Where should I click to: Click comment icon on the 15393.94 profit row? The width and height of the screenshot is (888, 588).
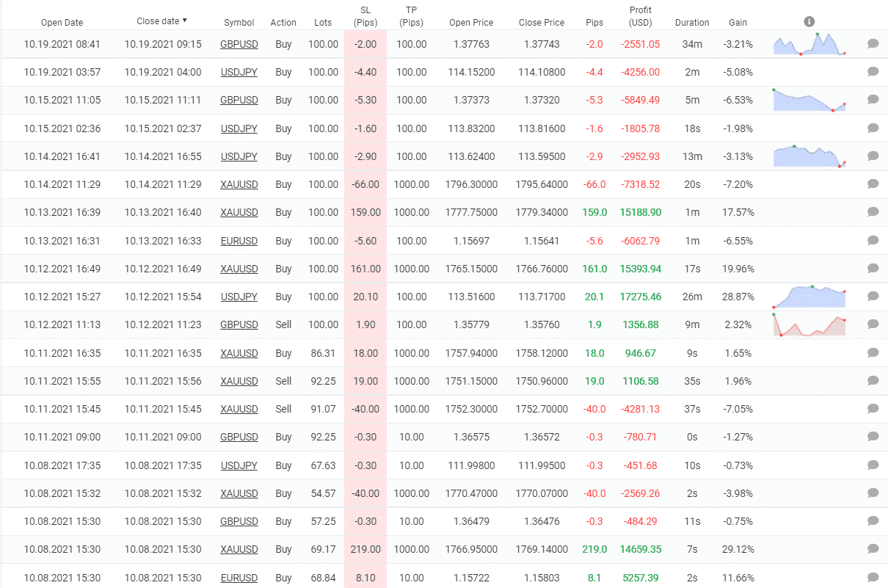point(873,269)
